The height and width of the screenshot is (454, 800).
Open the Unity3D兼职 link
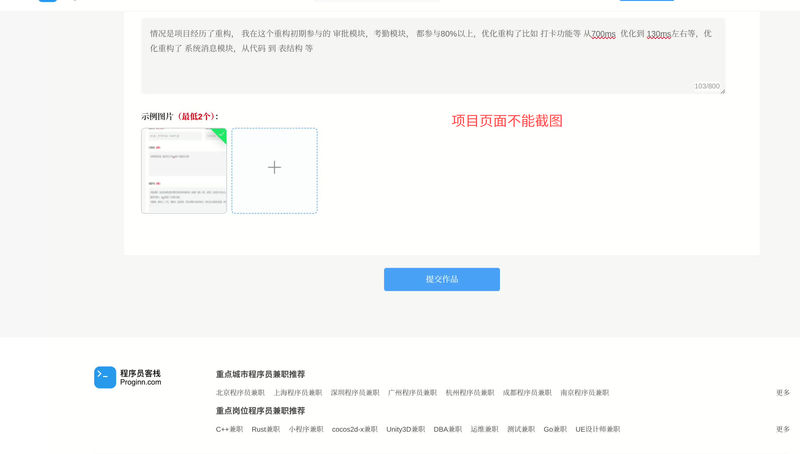tap(405, 429)
